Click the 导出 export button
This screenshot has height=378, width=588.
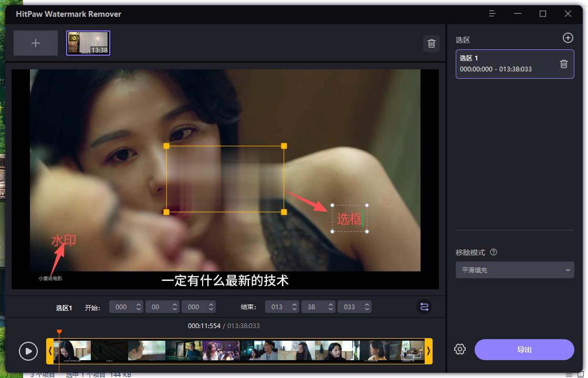coord(524,350)
